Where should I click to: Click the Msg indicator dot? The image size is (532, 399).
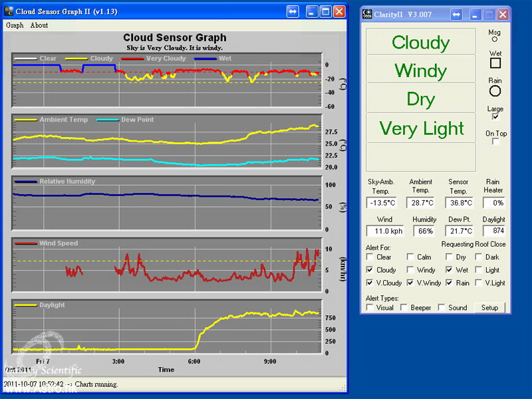pos(495,39)
